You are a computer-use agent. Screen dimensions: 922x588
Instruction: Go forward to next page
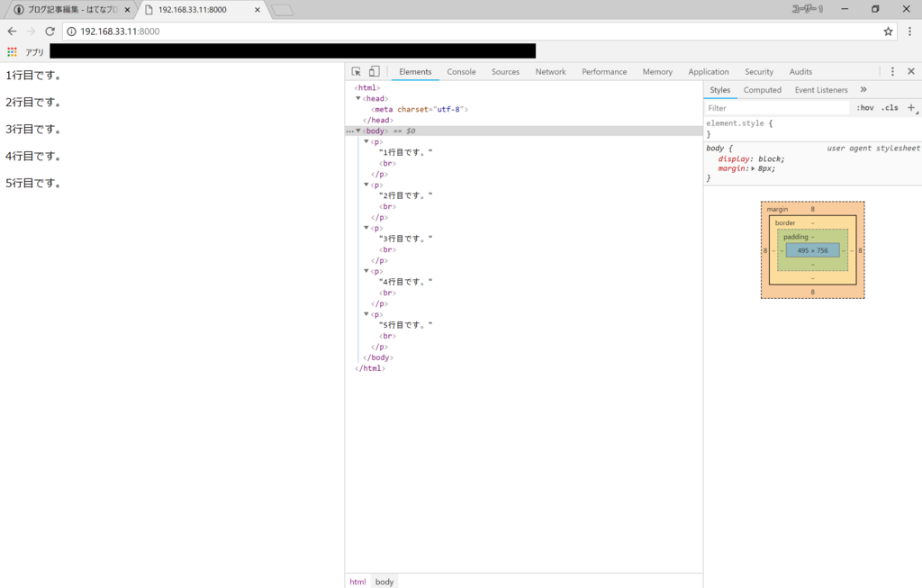(x=32, y=32)
